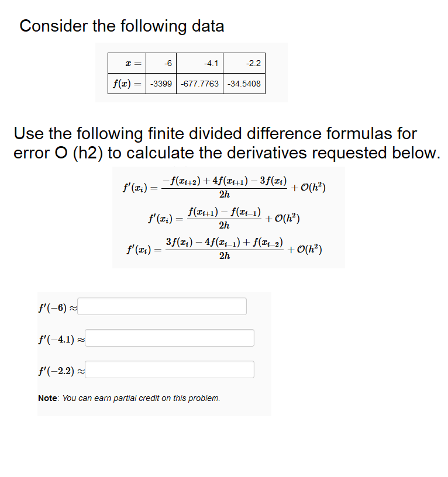The image size is (448, 477).
Task: Select the table cell containing -677.7763
Action: click(x=199, y=82)
